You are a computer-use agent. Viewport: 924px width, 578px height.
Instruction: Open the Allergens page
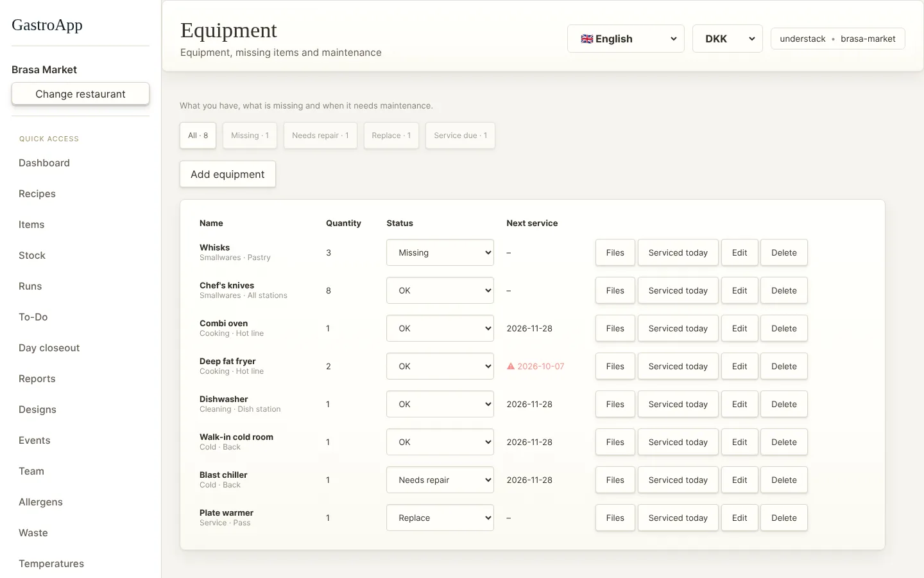click(41, 502)
